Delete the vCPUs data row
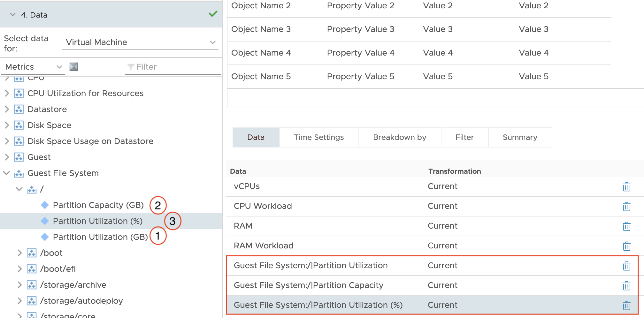This screenshot has width=644, height=318. click(x=626, y=187)
